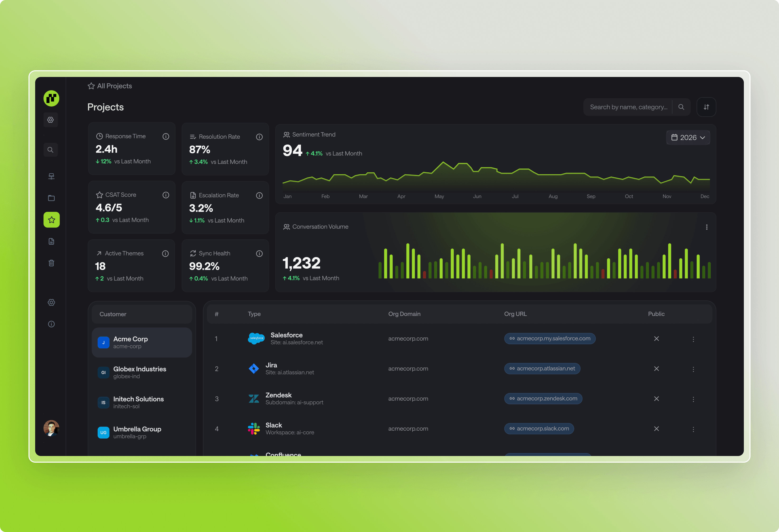Open bottom gear settings in sidebar

(x=51, y=302)
